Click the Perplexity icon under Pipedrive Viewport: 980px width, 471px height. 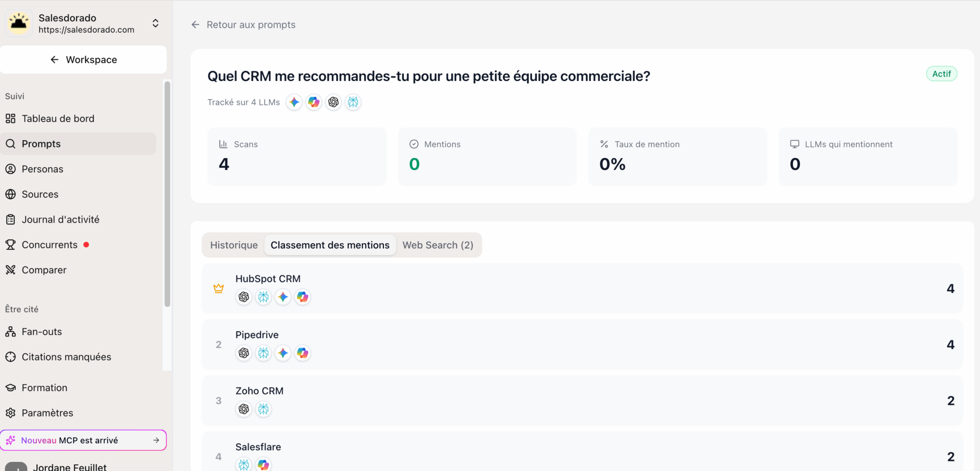coord(264,353)
